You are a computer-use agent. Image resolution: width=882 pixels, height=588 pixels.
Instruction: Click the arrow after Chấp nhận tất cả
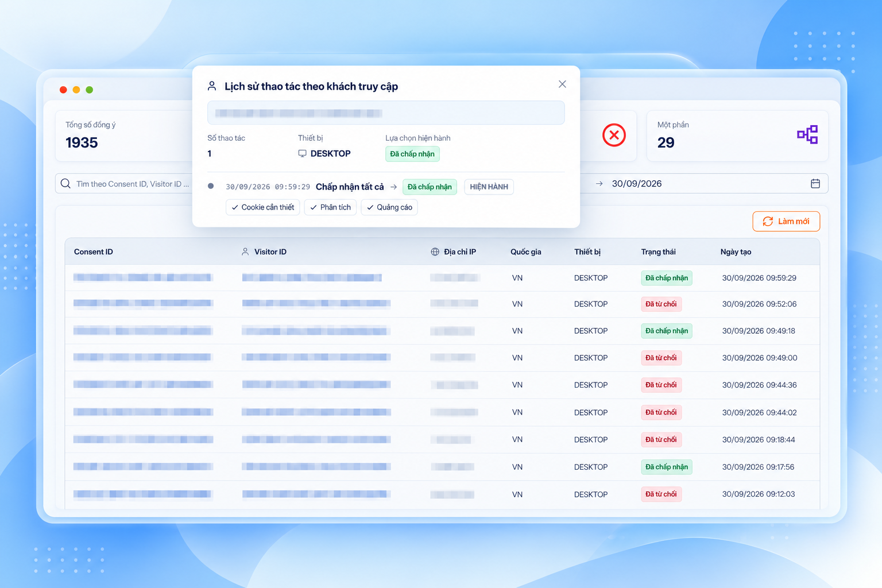pyautogui.click(x=393, y=187)
